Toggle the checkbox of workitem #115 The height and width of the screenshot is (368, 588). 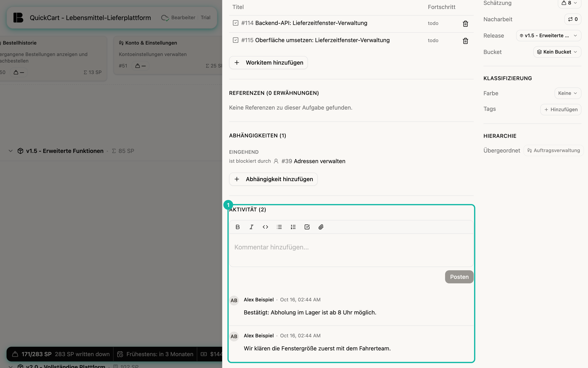pyautogui.click(x=235, y=40)
